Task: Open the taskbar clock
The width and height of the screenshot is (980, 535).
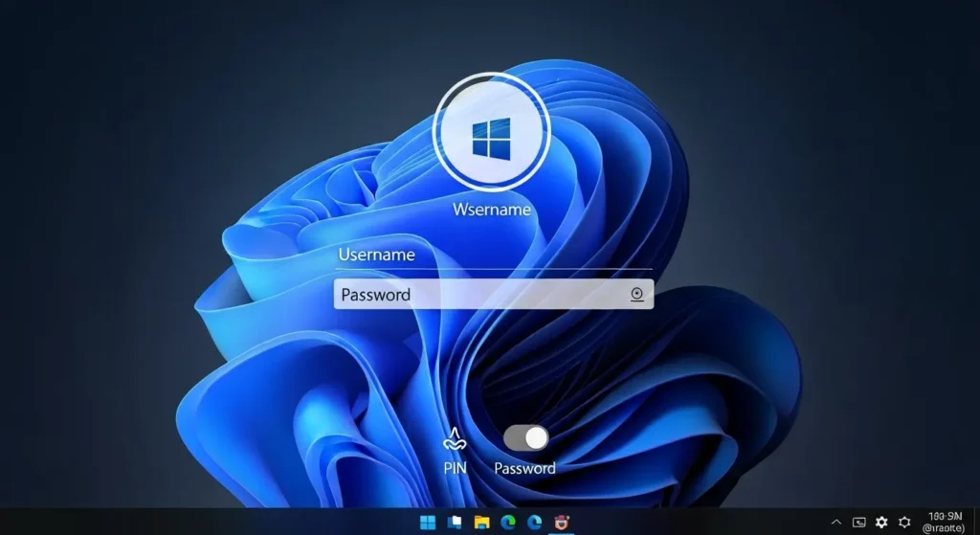Action: click(x=944, y=523)
